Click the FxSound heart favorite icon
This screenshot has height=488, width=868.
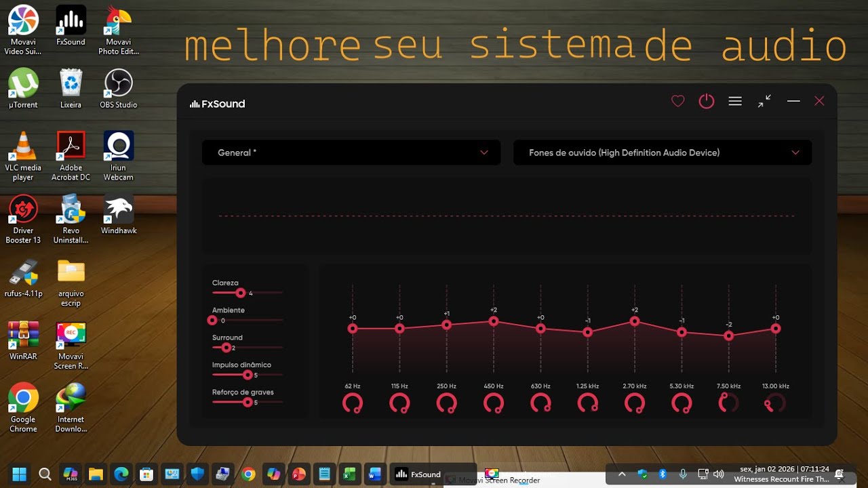coord(677,102)
